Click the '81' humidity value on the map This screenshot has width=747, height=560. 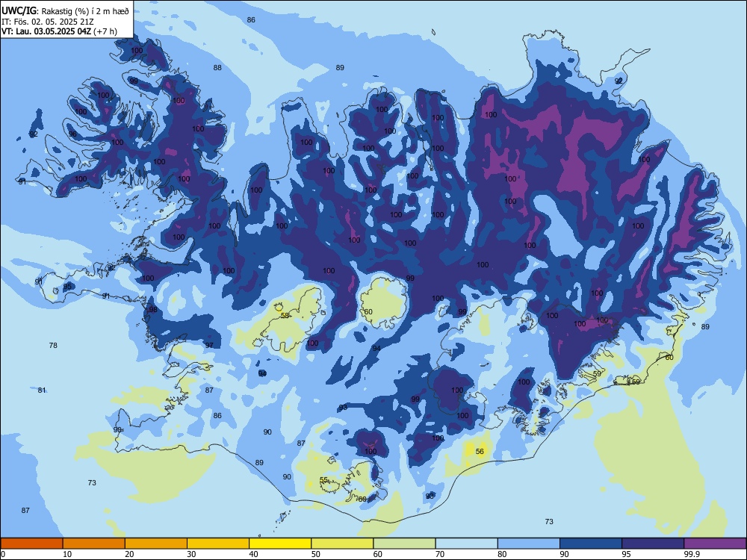point(42,390)
